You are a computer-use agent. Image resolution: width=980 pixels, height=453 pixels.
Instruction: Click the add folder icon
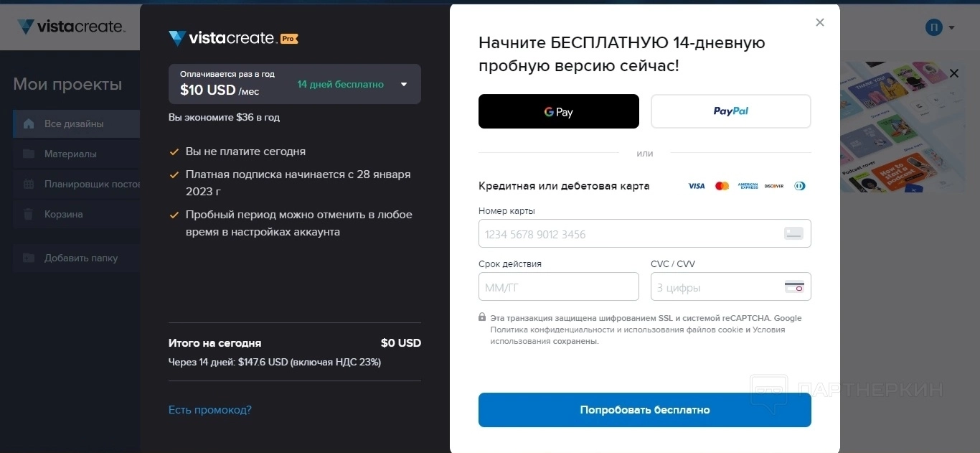(x=29, y=258)
